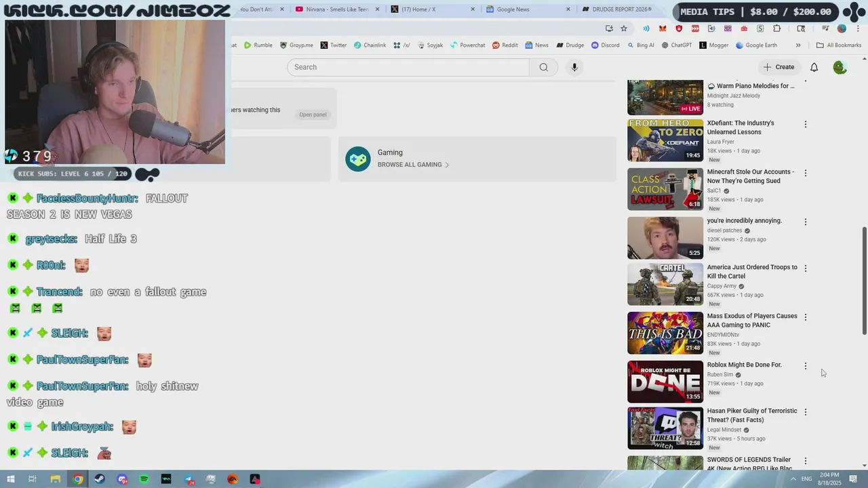
Task: Open the Twitter bookmark
Action: [x=333, y=45]
